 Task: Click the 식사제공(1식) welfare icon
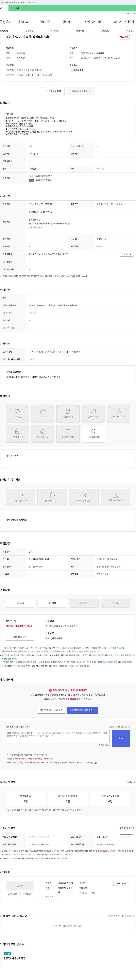point(93,434)
